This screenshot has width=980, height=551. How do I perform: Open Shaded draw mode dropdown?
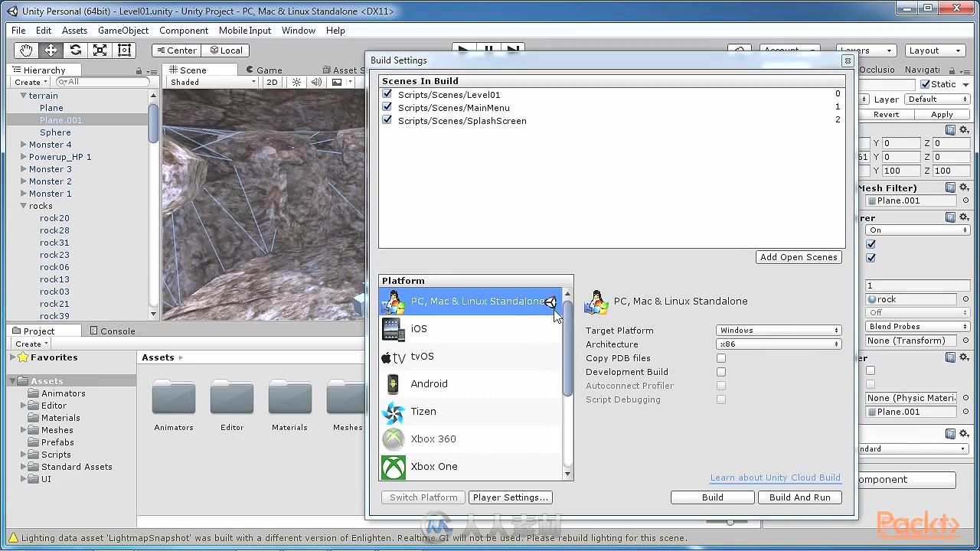pyautogui.click(x=212, y=82)
